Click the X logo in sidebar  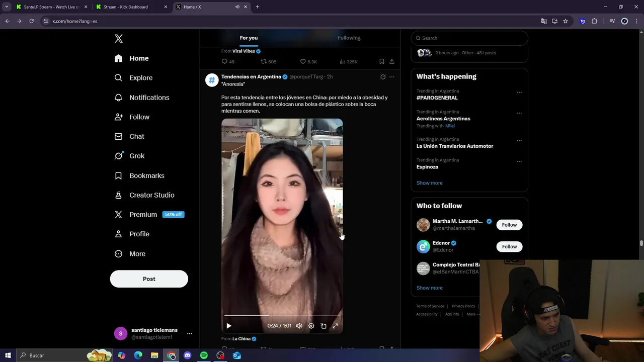click(118, 39)
